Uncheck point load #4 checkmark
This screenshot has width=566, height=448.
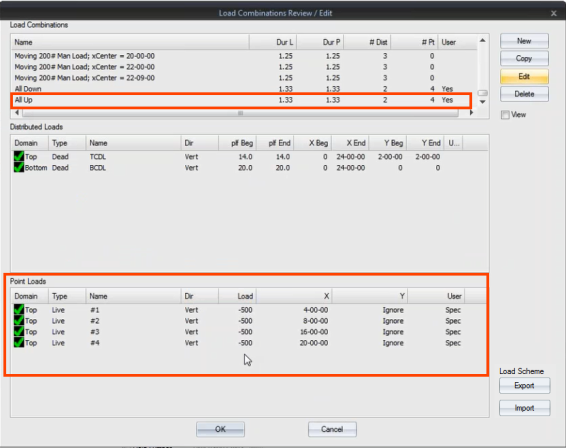click(19, 342)
